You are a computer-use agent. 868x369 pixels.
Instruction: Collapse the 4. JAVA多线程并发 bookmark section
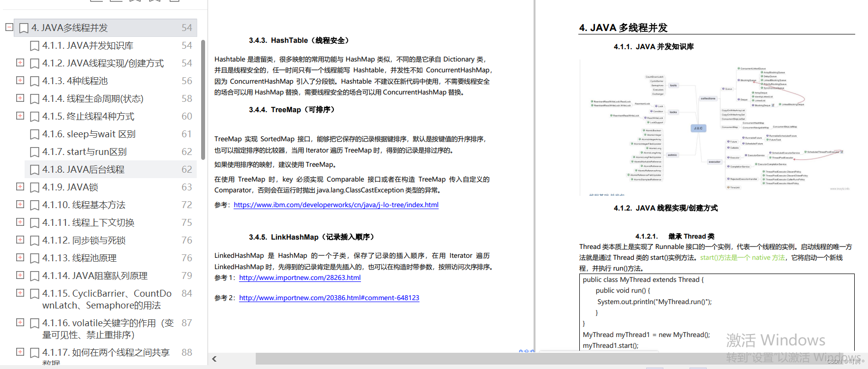coord(9,27)
